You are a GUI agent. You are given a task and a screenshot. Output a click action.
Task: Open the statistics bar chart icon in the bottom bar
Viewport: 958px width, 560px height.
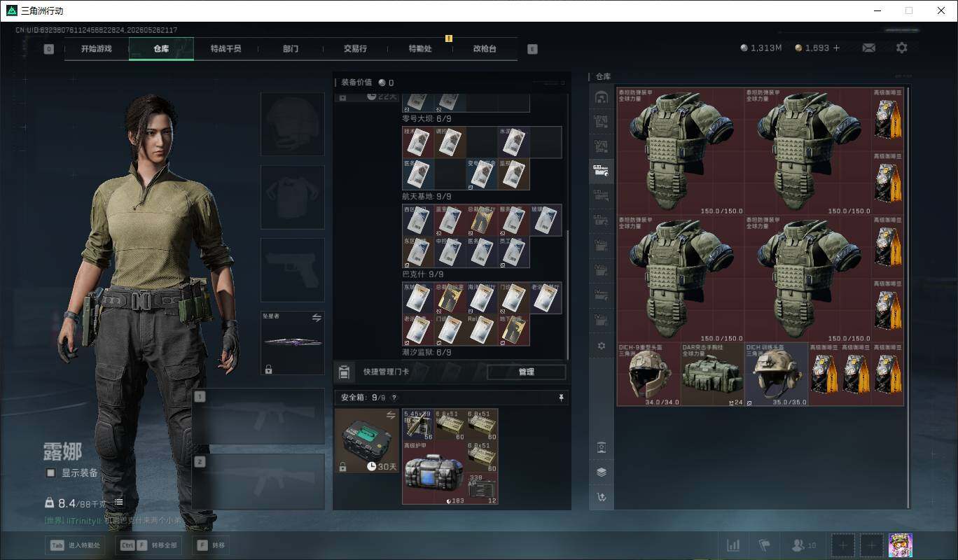click(x=733, y=545)
